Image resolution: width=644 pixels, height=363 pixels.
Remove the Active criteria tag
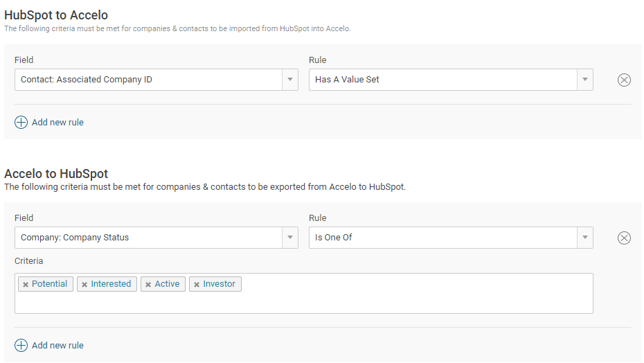[x=148, y=285]
